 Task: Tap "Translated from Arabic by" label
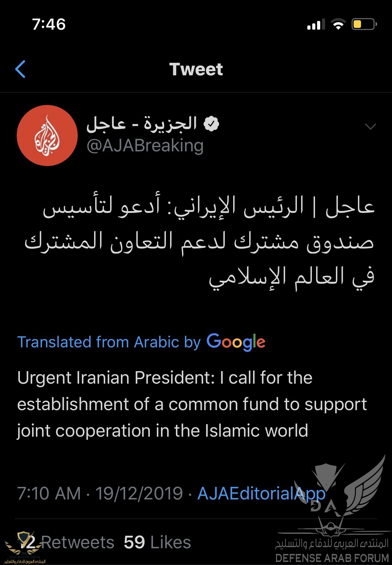[x=109, y=342]
